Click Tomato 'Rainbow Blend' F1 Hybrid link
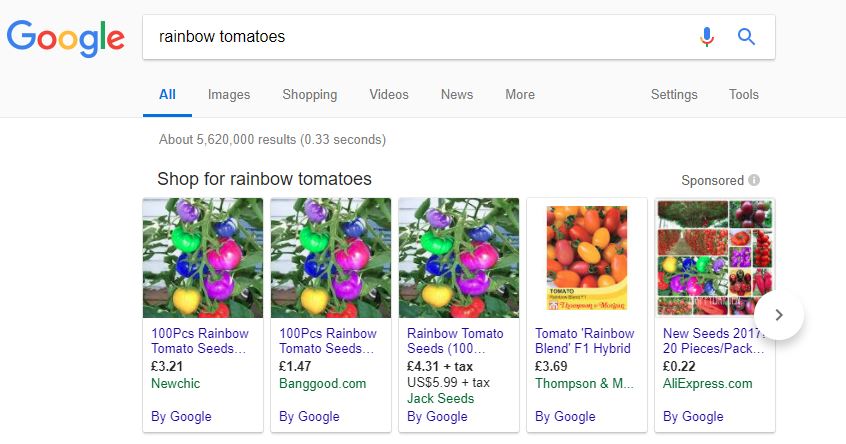Viewport: 846px width, 444px height. [x=585, y=341]
